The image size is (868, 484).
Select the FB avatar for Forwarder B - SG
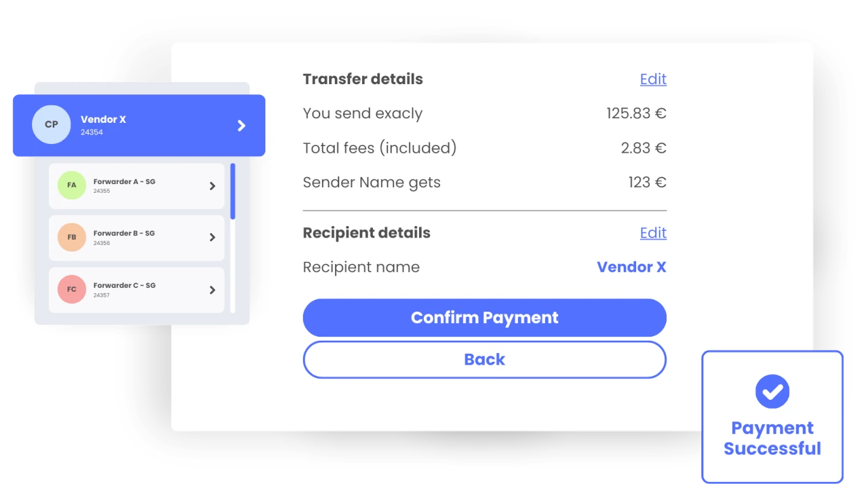(x=71, y=237)
